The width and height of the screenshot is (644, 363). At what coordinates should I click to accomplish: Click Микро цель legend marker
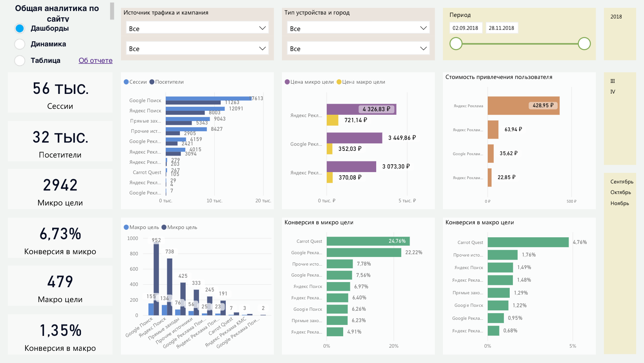164,227
